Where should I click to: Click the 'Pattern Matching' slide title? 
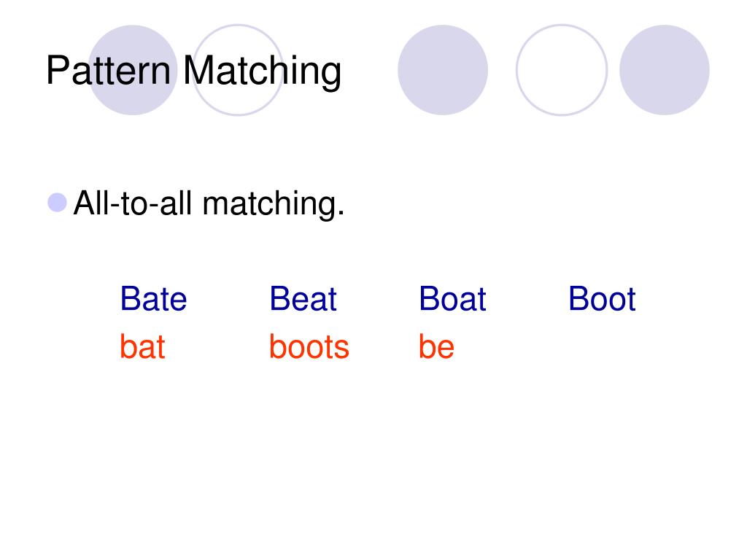click(x=193, y=71)
